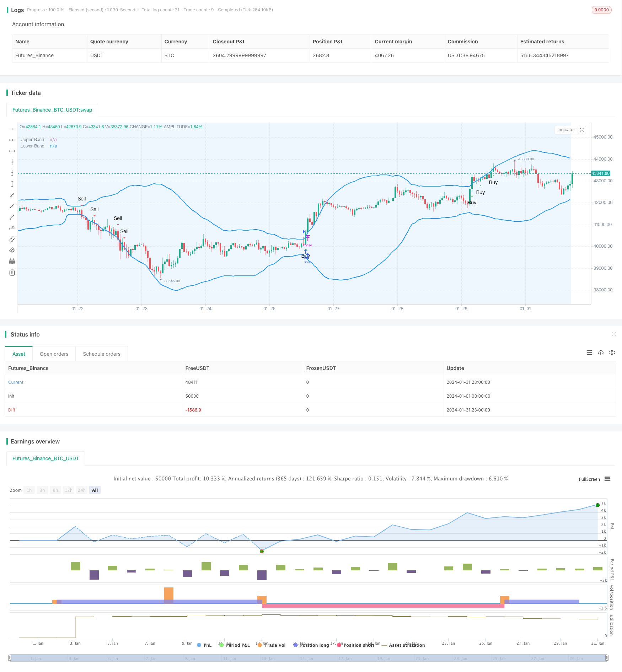
Task: Click the FreeUSDT current value 48411
Action: point(191,382)
